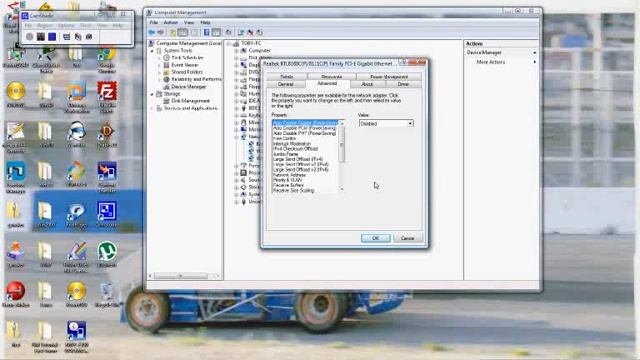
Task: Open the View menu in Computer Management
Action: (189, 22)
